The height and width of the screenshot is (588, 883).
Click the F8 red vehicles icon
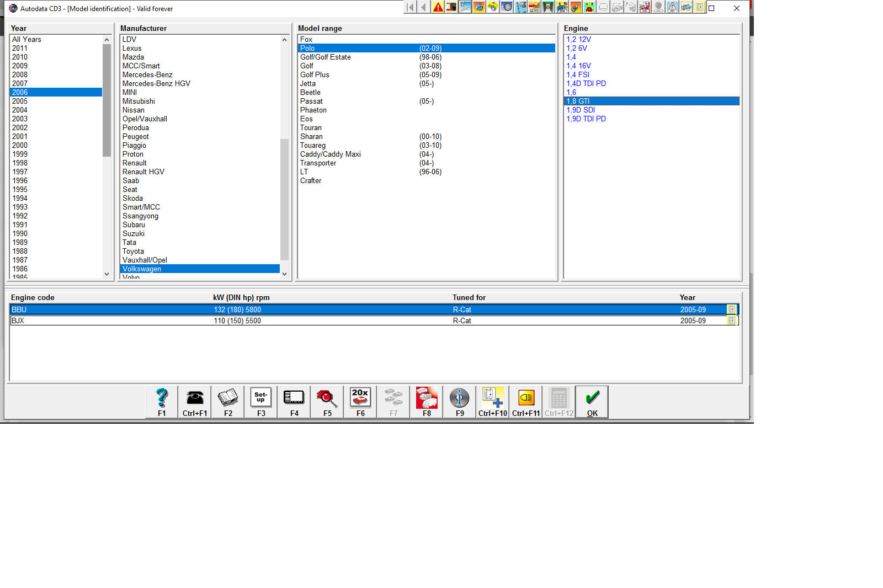coord(427,402)
